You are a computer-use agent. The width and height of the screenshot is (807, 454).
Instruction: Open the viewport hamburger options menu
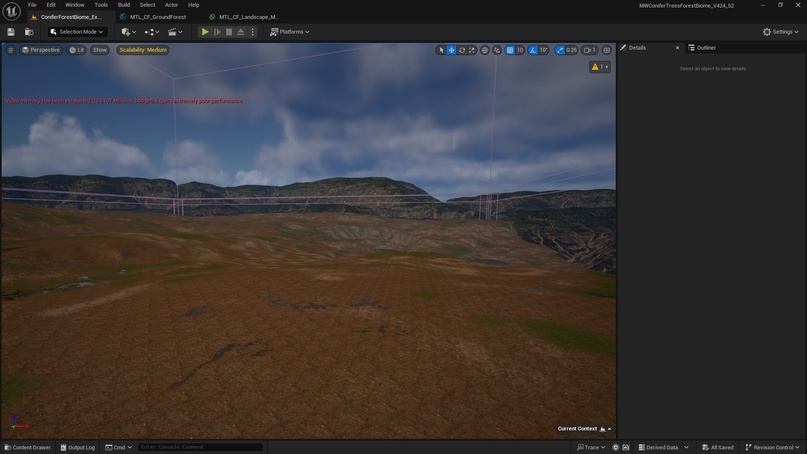[10, 50]
